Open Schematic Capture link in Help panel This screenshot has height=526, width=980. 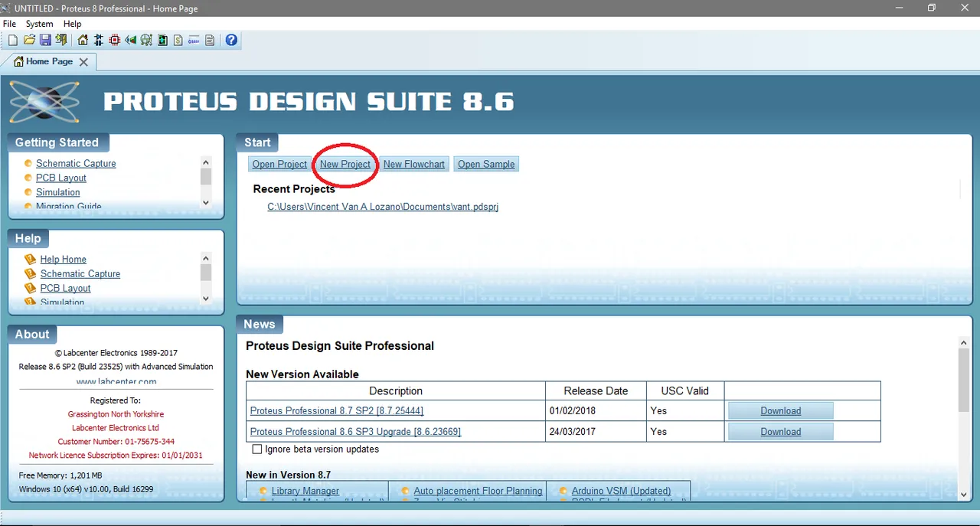click(80, 273)
